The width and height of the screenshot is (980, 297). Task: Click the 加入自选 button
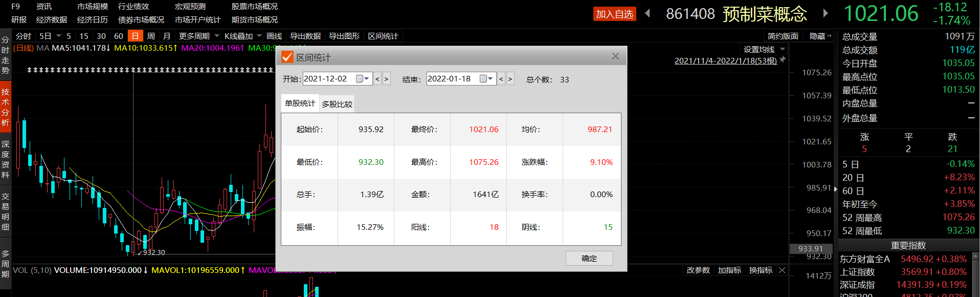(614, 14)
